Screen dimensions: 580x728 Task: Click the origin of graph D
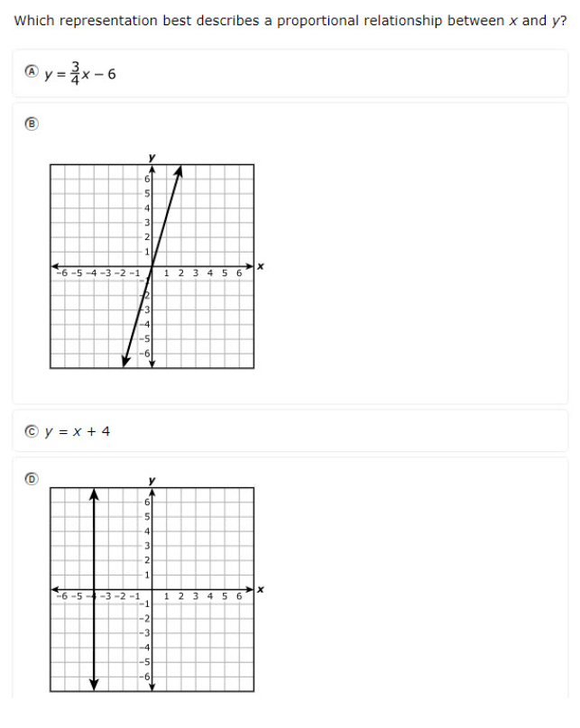point(152,590)
